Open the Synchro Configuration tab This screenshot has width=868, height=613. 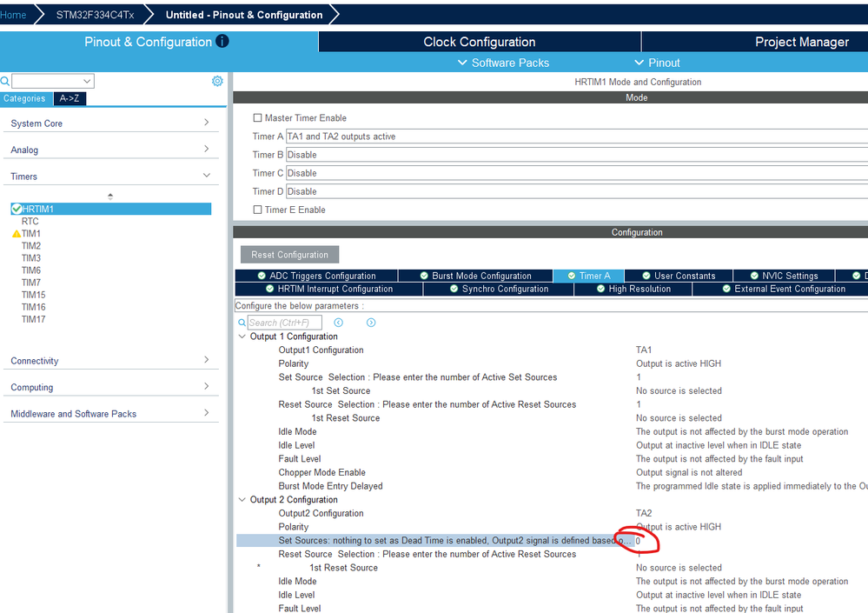pos(499,289)
